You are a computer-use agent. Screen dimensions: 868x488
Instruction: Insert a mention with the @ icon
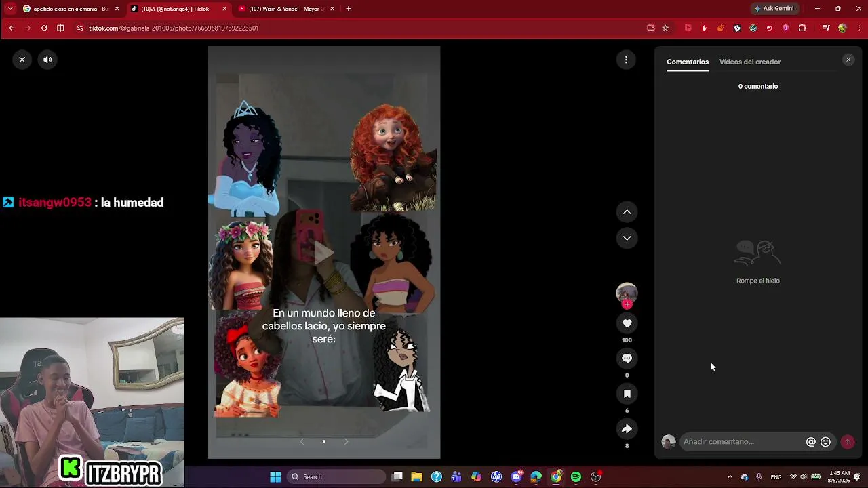[x=810, y=442]
